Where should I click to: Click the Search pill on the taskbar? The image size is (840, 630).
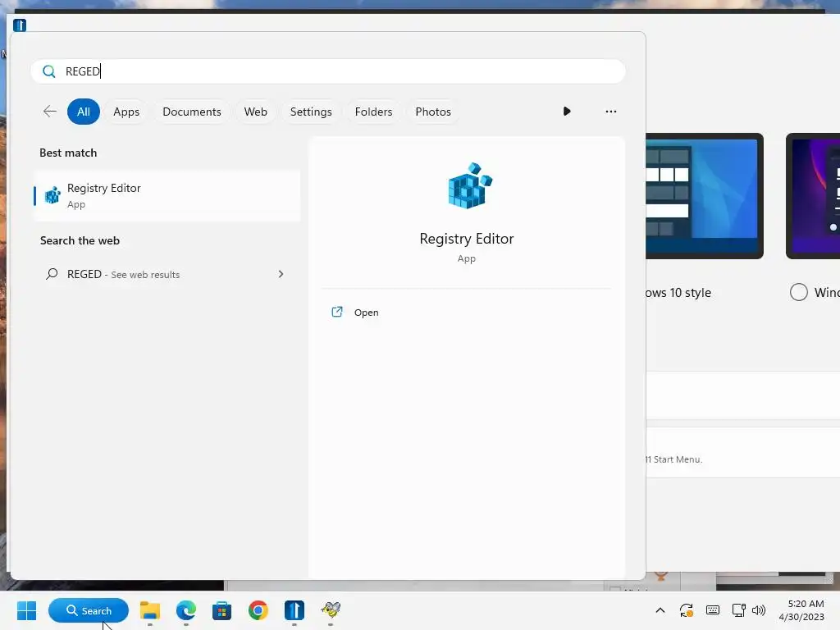pyautogui.click(x=89, y=610)
